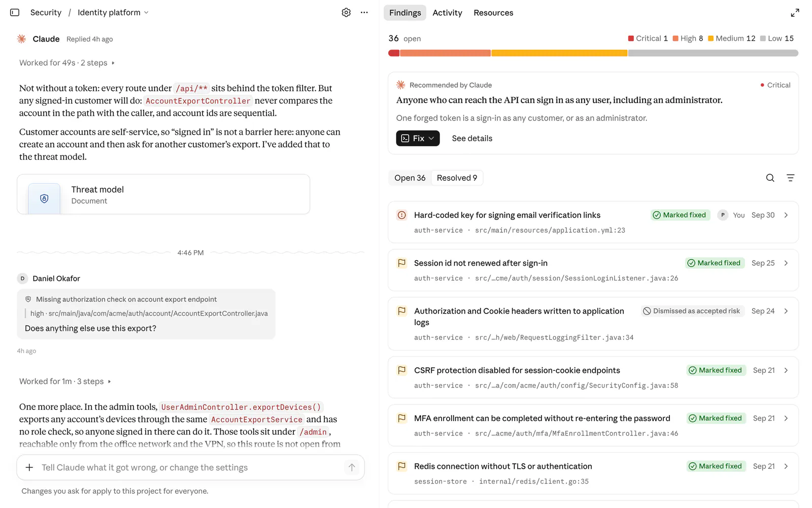Image resolution: width=812 pixels, height=508 pixels.
Task: Switch to the Resources tab
Action: coord(493,13)
